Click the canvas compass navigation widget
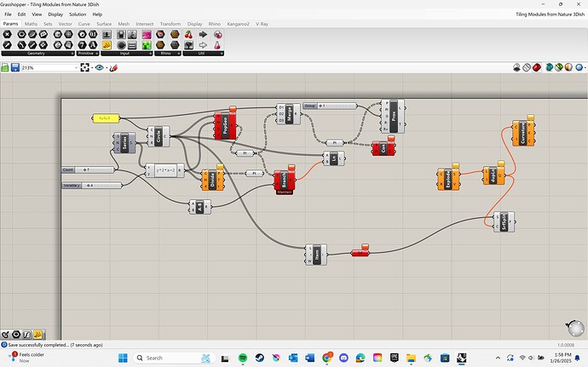The image size is (588, 367). [x=575, y=328]
